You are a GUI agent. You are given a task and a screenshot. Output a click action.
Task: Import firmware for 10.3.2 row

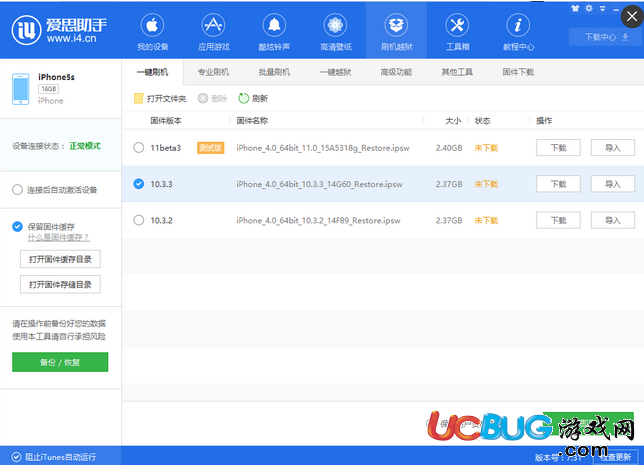613,221
